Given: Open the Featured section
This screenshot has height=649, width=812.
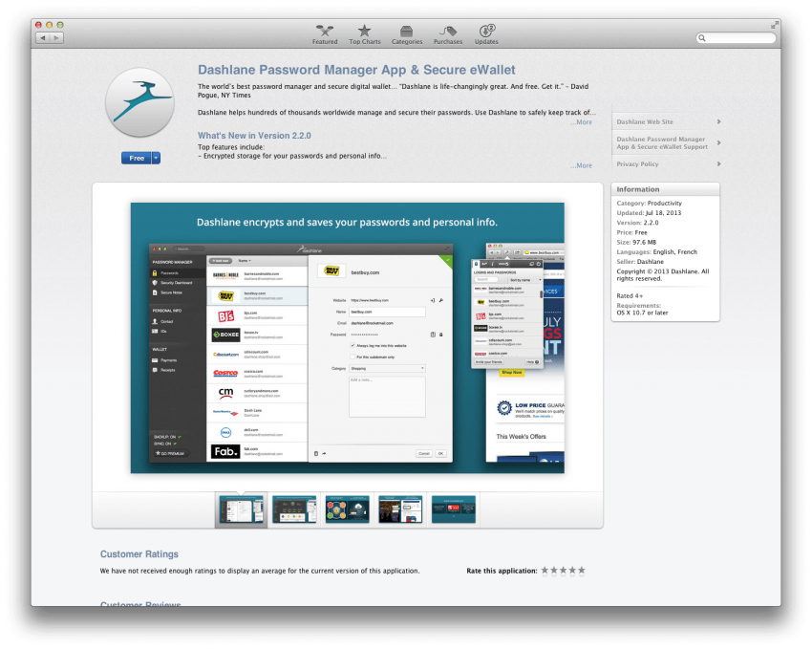Looking at the screenshot, I should (325, 34).
